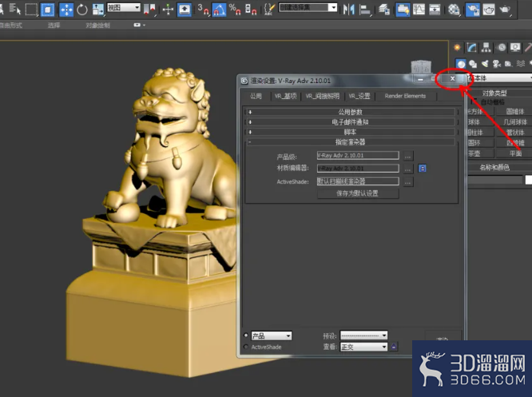Toggle the Spinner Snap icon
532x397 pixels.
251,10
